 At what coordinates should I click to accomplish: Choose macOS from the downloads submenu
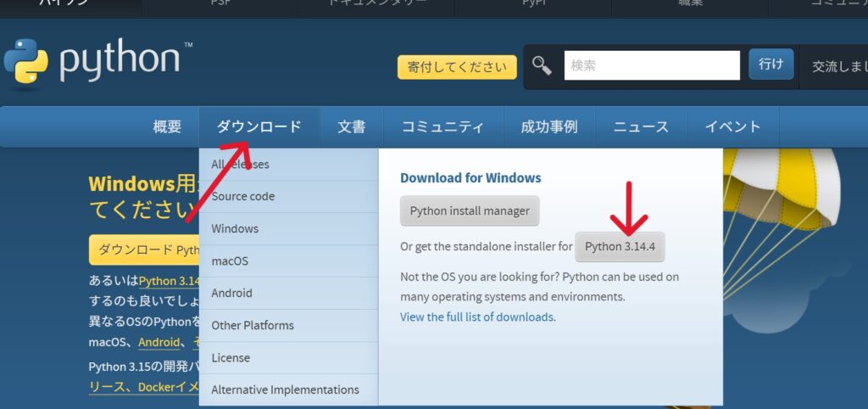pyautogui.click(x=230, y=261)
